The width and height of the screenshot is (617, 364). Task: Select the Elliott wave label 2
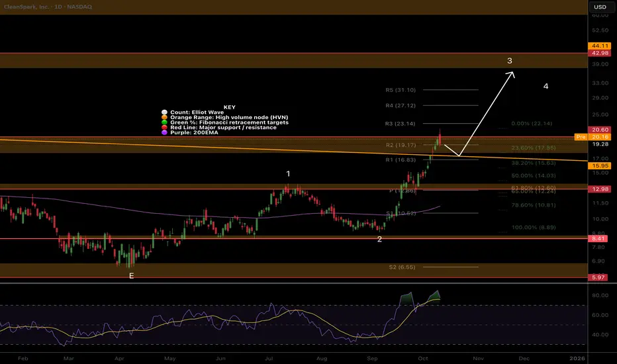tap(379, 240)
